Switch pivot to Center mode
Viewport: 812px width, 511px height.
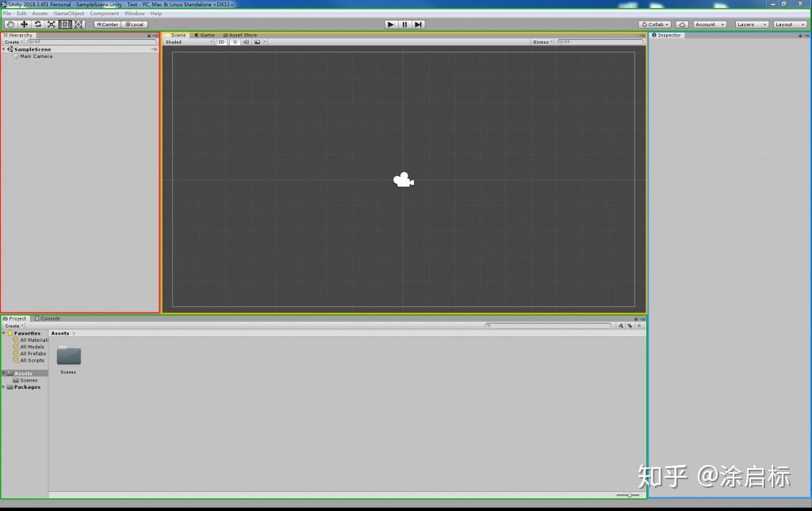point(107,25)
